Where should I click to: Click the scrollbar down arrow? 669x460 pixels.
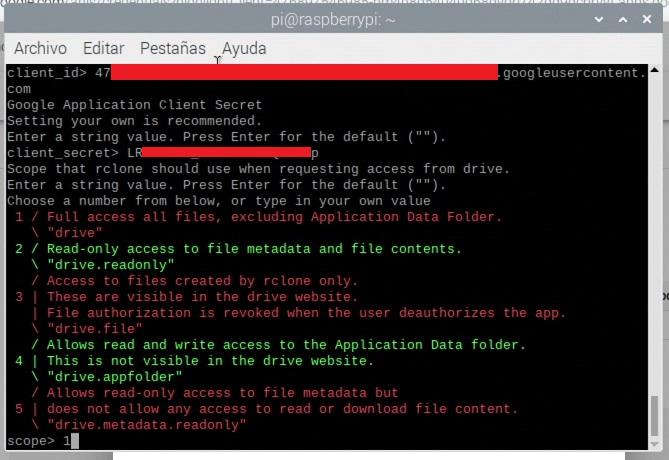654,444
